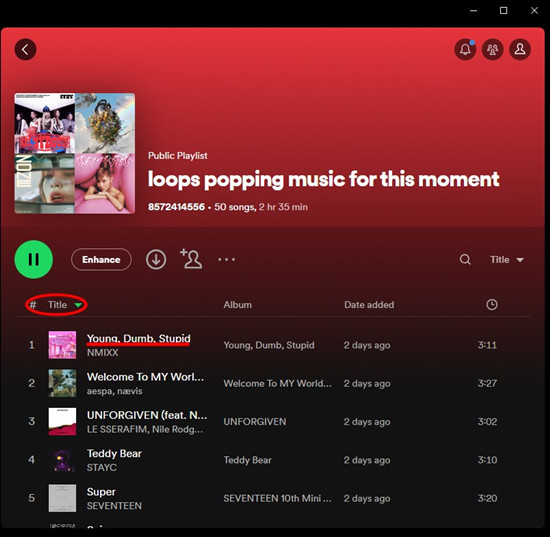Invite collaborators with the add-user icon
Viewport: 550px width, 537px height.
pos(191,259)
